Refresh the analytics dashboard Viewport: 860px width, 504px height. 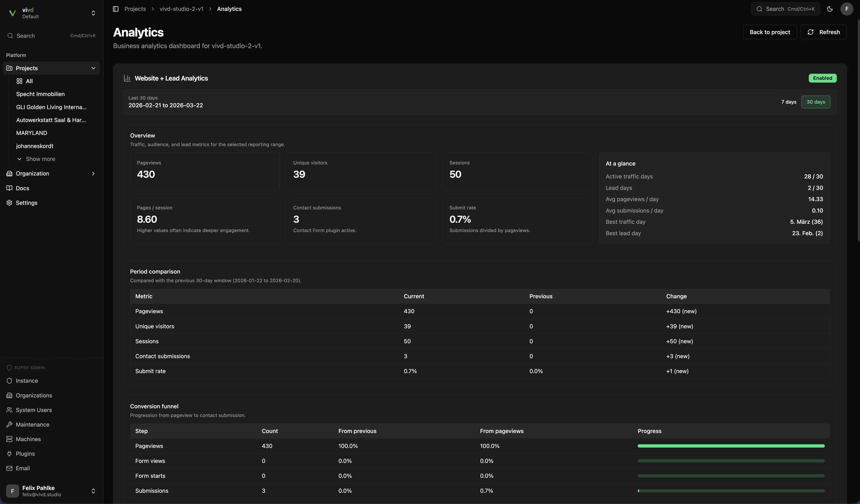pyautogui.click(x=824, y=32)
